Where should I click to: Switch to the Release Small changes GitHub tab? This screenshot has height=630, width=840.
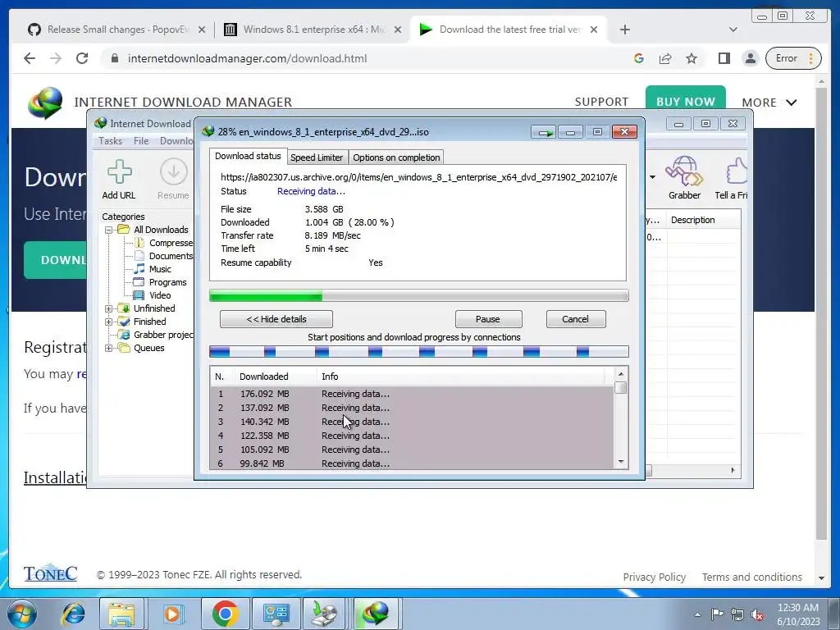(x=116, y=30)
